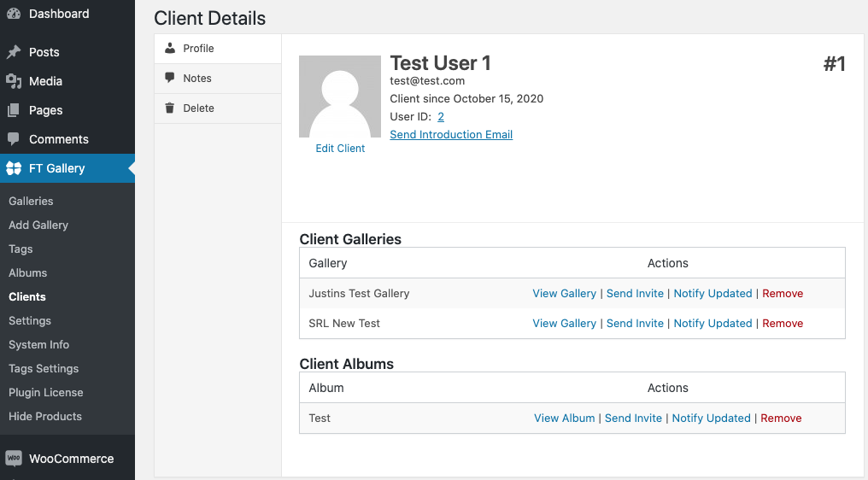
Task: Click the Client Albums section heading
Action: 347,364
